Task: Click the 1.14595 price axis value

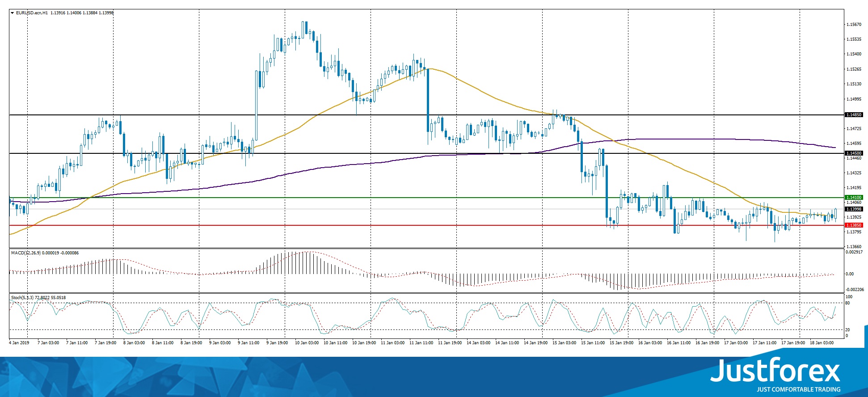Action: coord(854,144)
